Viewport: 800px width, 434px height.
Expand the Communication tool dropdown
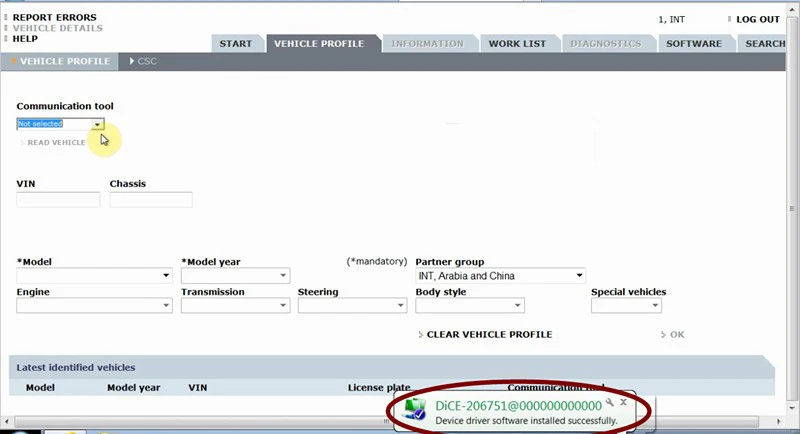pyautogui.click(x=97, y=124)
